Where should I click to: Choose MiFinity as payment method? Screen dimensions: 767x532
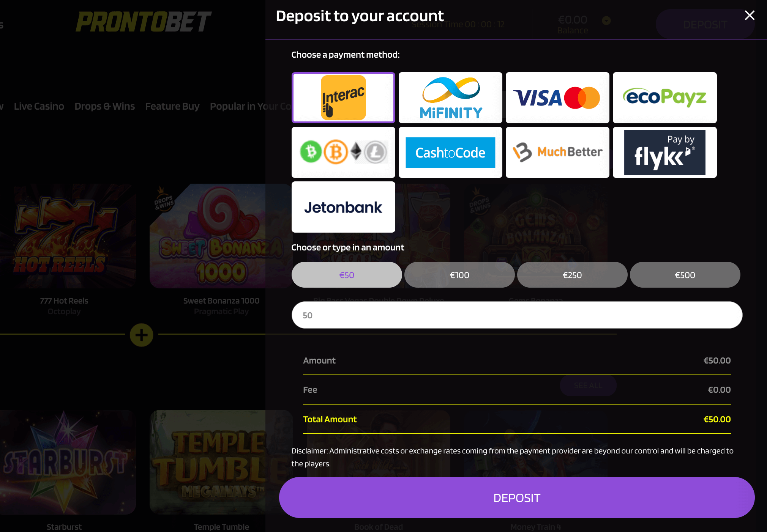[x=450, y=98]
